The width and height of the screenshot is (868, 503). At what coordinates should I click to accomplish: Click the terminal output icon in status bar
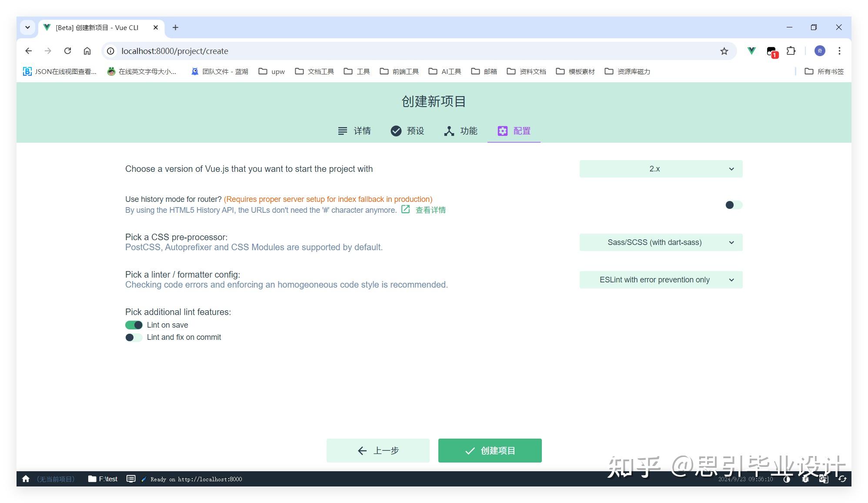(x=131, y=479)
